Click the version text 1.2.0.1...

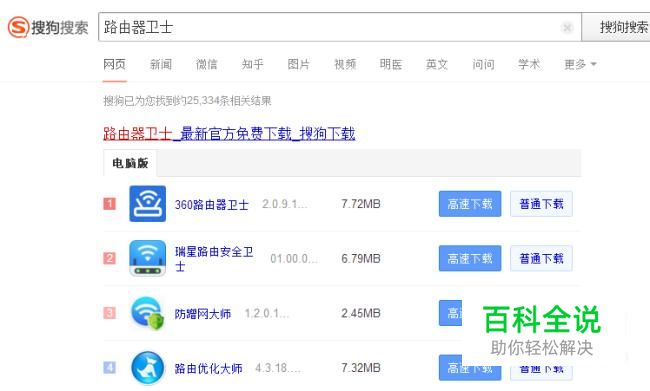267,313
